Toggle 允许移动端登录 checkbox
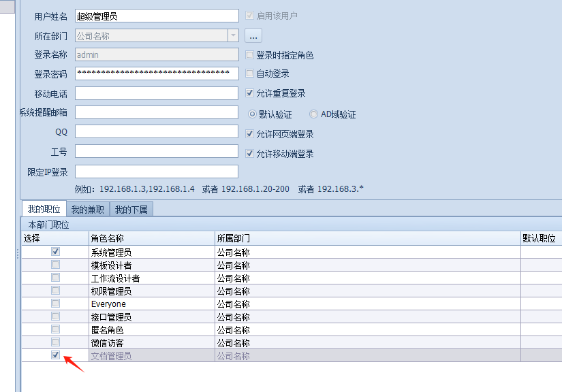Image resolution: width=562 pixels, height=392 pixels. point(250,154)
